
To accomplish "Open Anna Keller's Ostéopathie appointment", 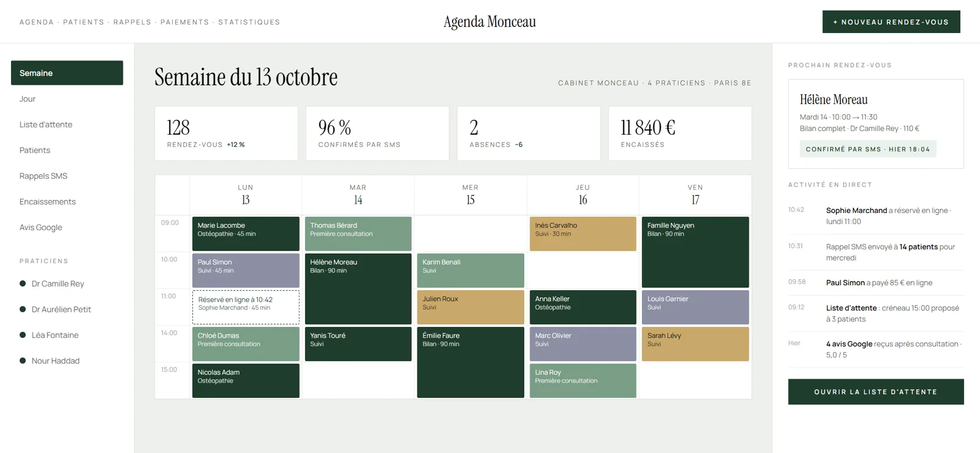I will [x=583, y=307].
